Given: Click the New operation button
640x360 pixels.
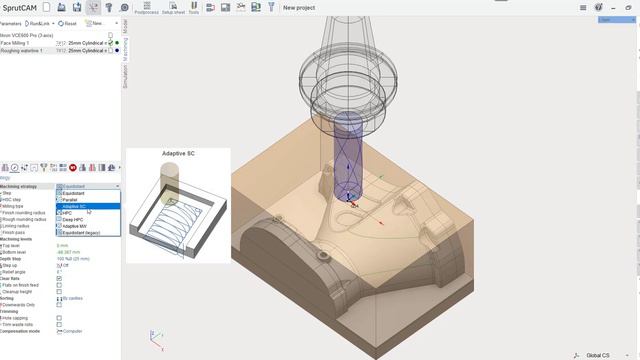Looking at the screenshot, I should click(x=94, y=24).
